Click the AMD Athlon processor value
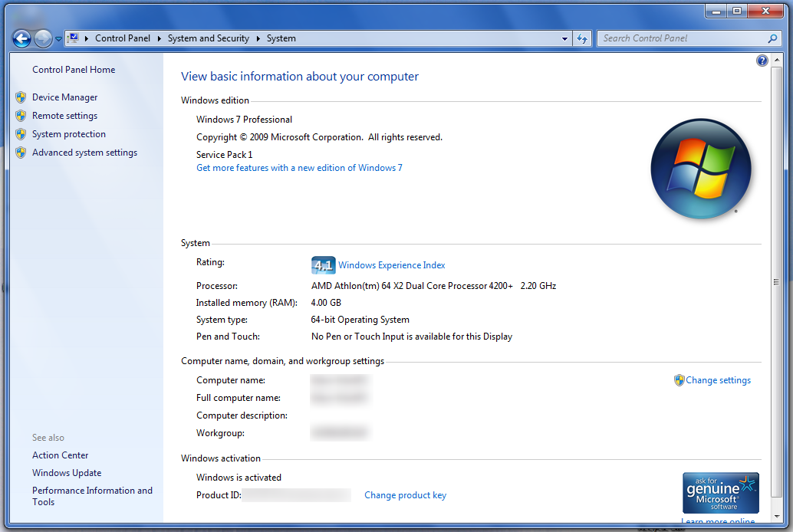Screen dimensions: 793x532 pos(433,286)
